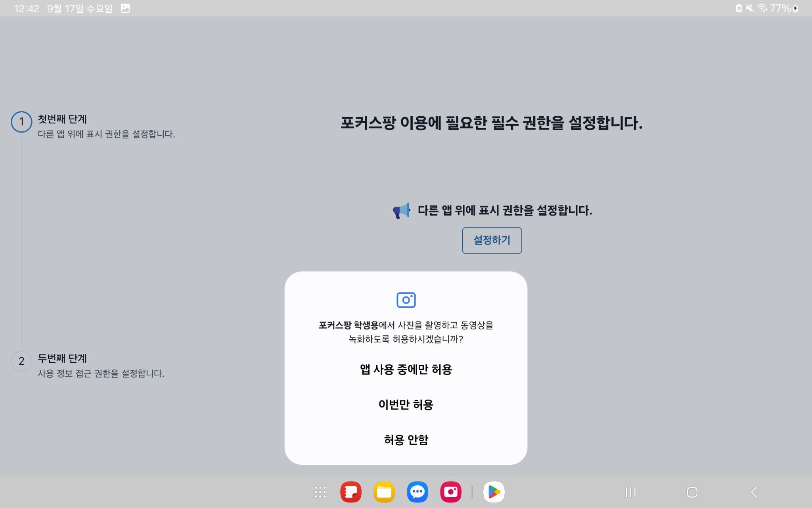Tap '앱 사용 중에만 허용' permission option
812x508 pixels.
click(406, 369)
